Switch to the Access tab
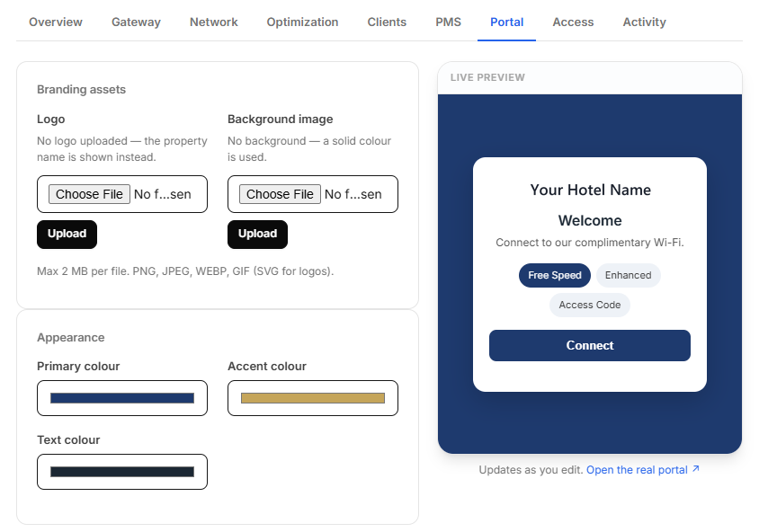Viewport: 768px width, 532px height. (573, 22)
